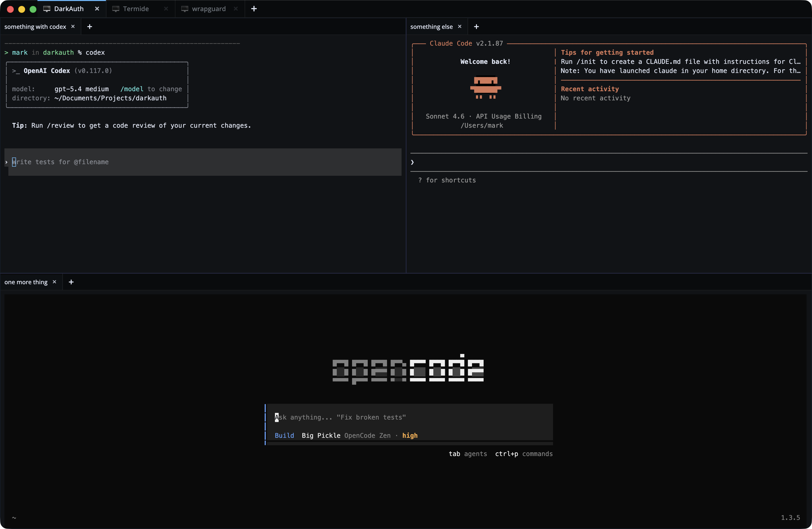Open a new tab beside 'one more thing'
Screen dimensions: 812x529
tap(71, 282)
